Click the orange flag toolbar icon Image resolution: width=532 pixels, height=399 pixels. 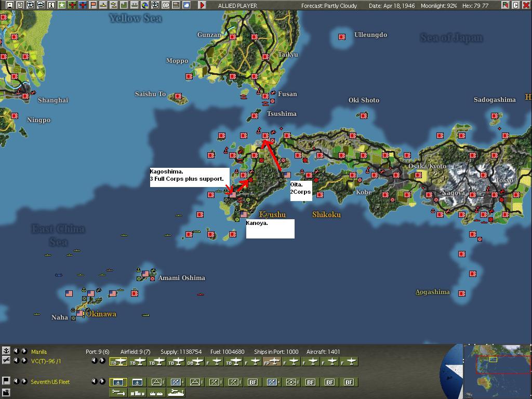pos(93,5)
